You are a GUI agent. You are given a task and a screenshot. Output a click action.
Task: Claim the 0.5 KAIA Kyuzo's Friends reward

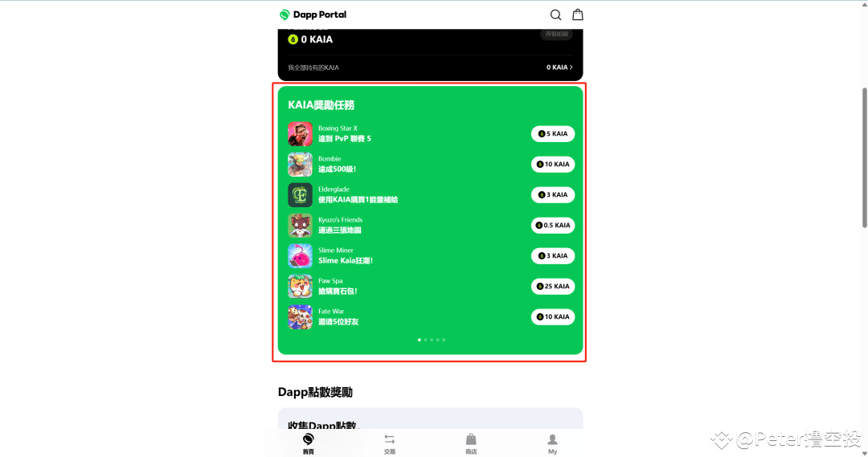pos(553,225)
